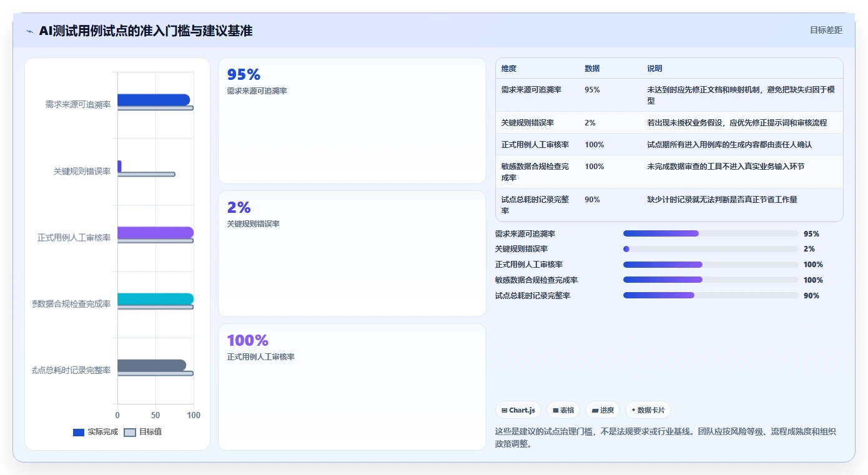Image resolution: width=868 pixels, height=475 pixels.
Task: Click the footer note 这些是建议的试点治理门槛
Action: click(x=666, y=438)
